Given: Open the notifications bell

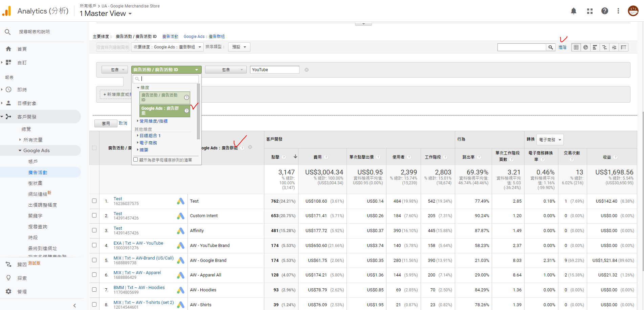Looking at the screenshot, I should pos(574,11).
